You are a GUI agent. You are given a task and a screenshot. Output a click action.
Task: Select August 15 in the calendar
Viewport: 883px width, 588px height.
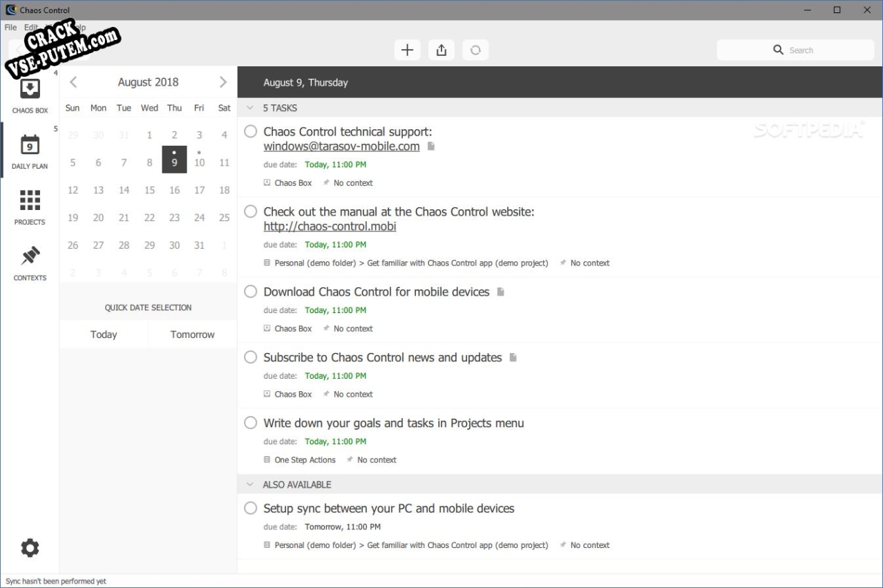pos(149,190)
